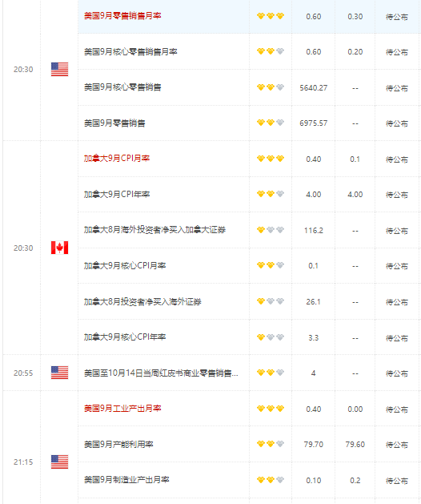Click the 20:55 time cell
Image resolution: width=421 pixels, height=504 pixels.
coord(23,373)
